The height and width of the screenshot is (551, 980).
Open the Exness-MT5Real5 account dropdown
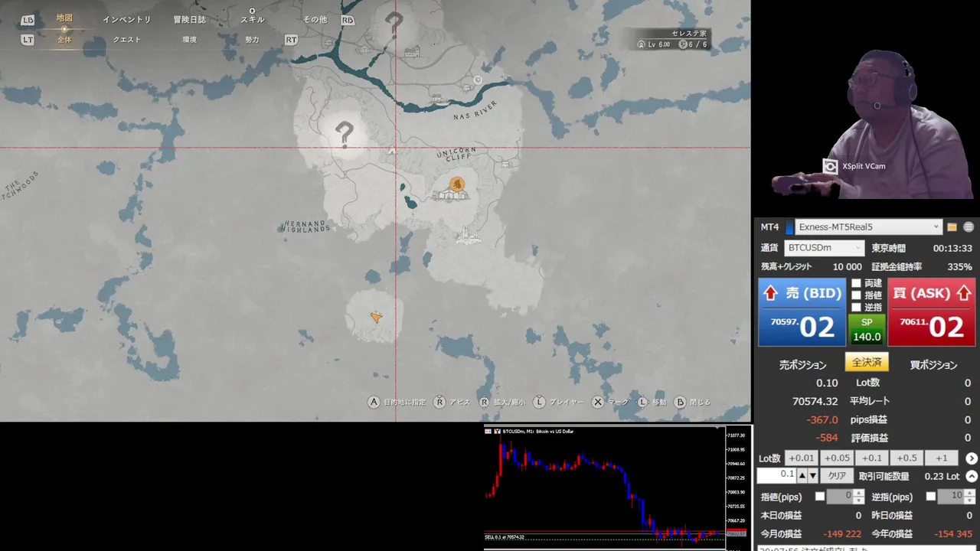[869, 227]
